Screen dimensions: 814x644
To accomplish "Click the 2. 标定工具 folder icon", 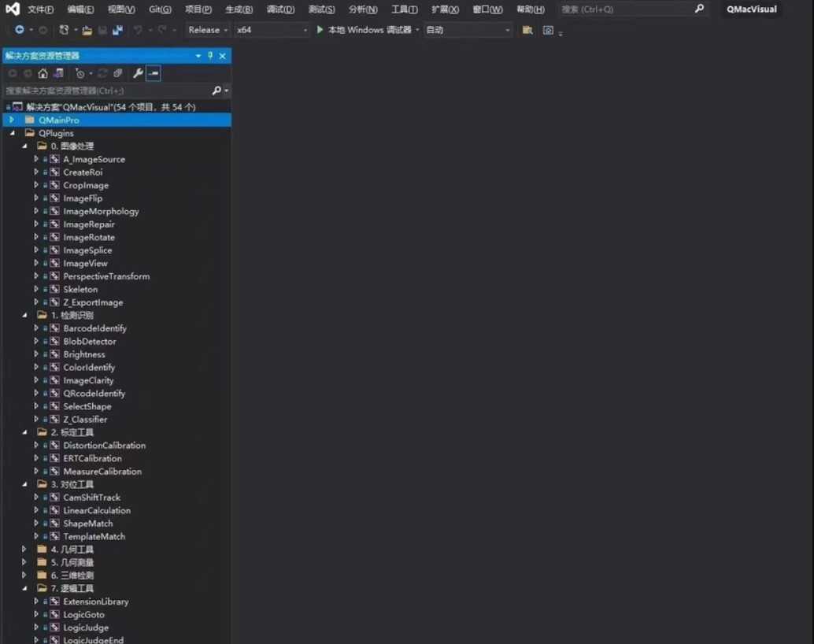I will pyautogui.click(x=42, y=432).
